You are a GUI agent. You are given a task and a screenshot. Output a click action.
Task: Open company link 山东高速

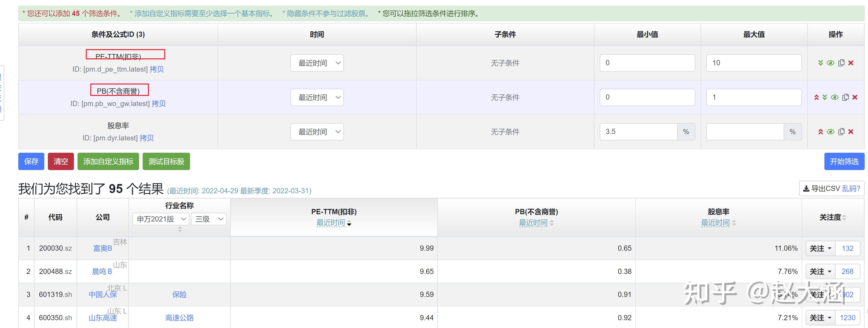[103, 318]
